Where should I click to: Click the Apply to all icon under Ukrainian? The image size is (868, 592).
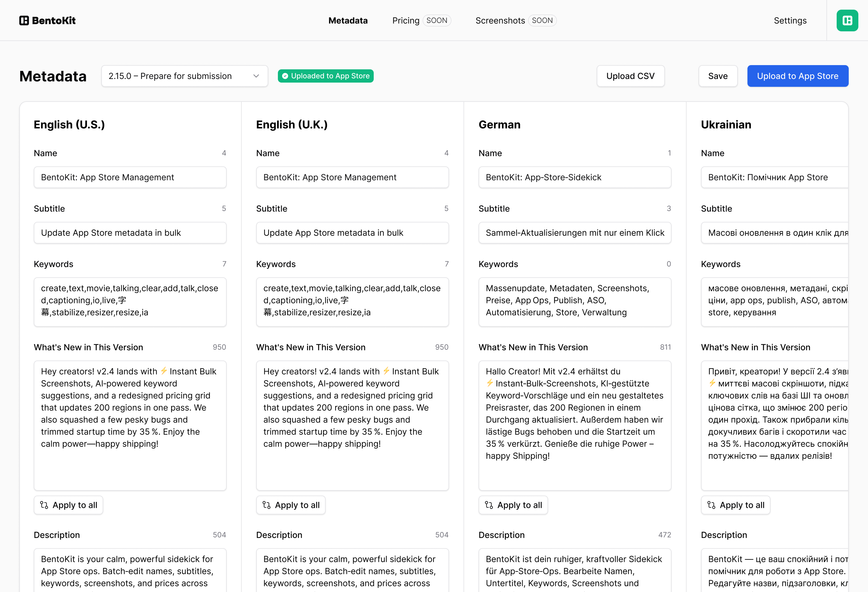click(x=712, y=505)
